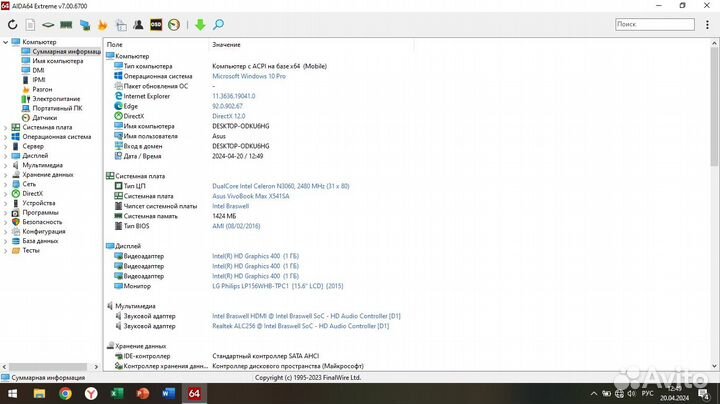Viewport: 720px width, 404px height.
Task: Click the scroll-down arrow of details pane
Action: [714, 366]
